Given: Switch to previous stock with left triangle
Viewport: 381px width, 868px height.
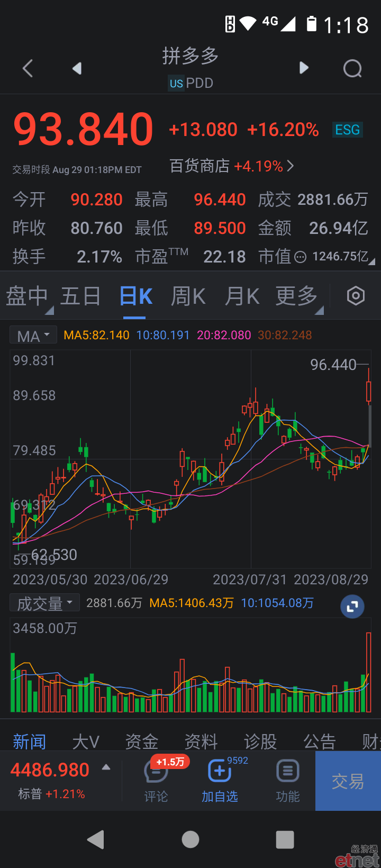Looking at the screenshot, I should (77, 68).
